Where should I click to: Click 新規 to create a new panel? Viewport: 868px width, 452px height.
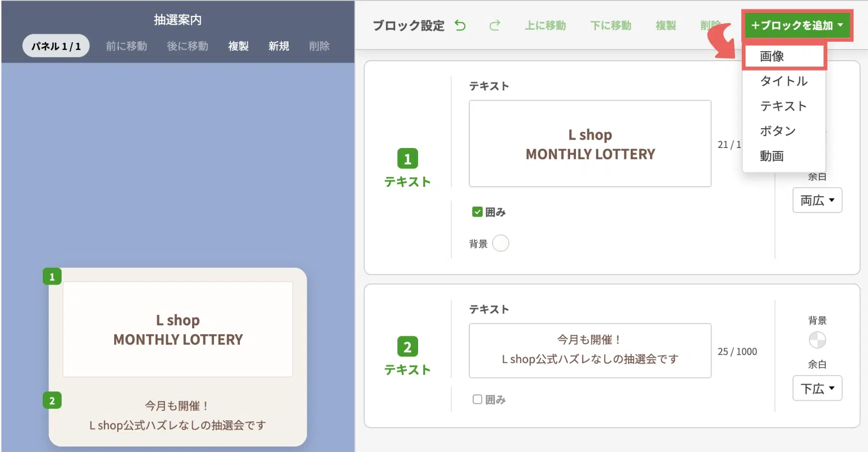279,46
